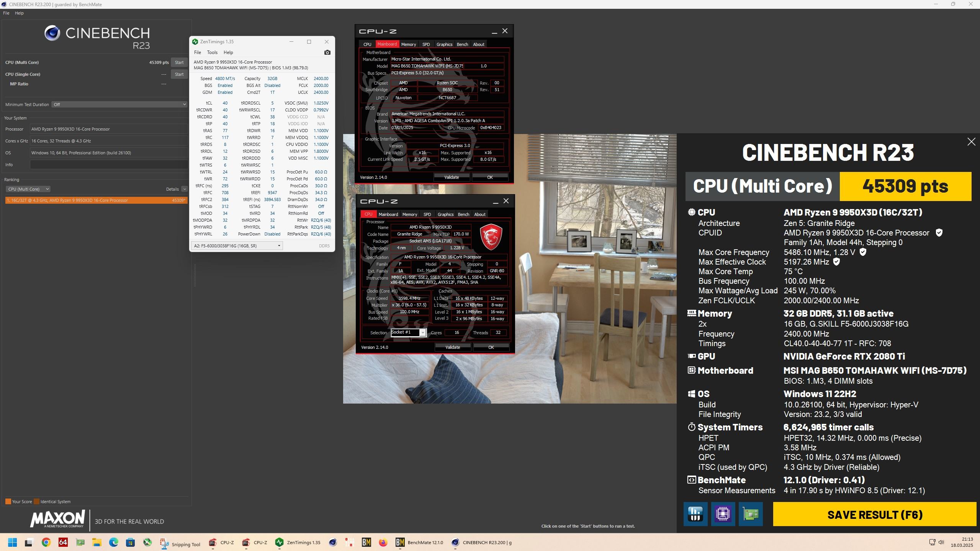Click the Core Speed value 3598.4 MHz
The width and height of the screenshot is (980, 551).
point(409,298)
